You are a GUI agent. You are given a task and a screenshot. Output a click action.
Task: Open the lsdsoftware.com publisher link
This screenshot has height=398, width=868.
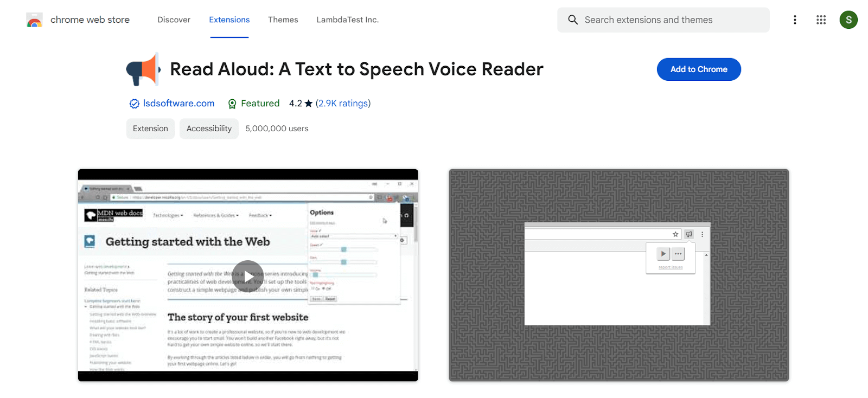pos(178,103)
